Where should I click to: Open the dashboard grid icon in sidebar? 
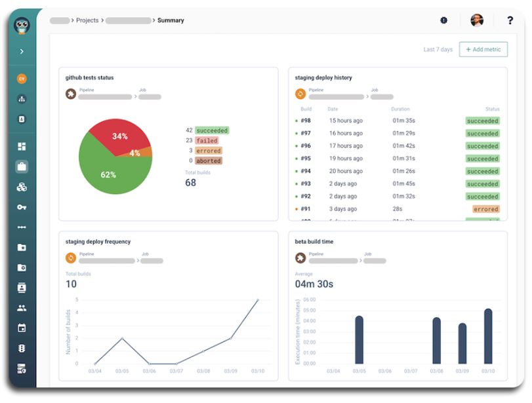[22, 147]
